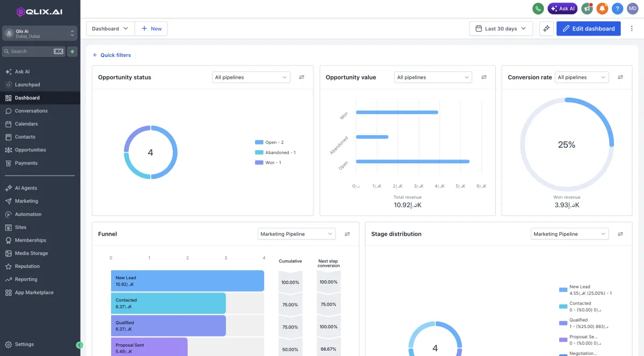The width and height of the screenshot is (644, 356).
Task: Open the megaphone announcements icon
Action: [x=587, y=9]
